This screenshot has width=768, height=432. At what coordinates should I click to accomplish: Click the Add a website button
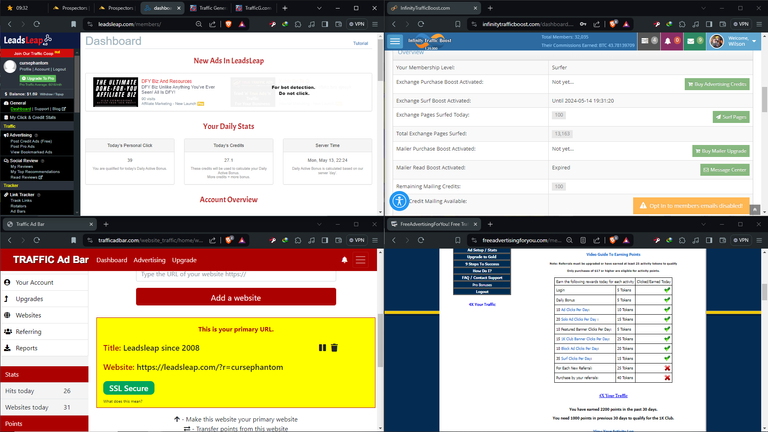(x=236, y=297)
